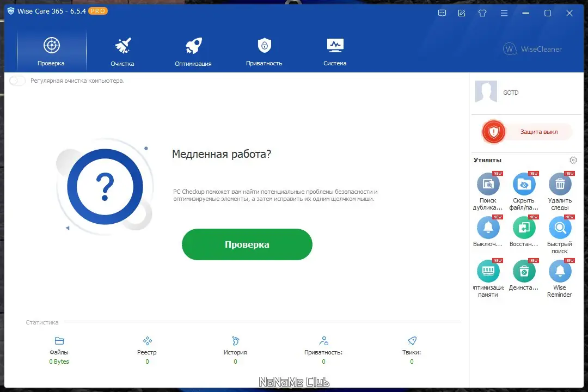The height and width of the screenshot is (392, 588).
Task: Switch to the Система tab
Action: [x=334, y=50]
